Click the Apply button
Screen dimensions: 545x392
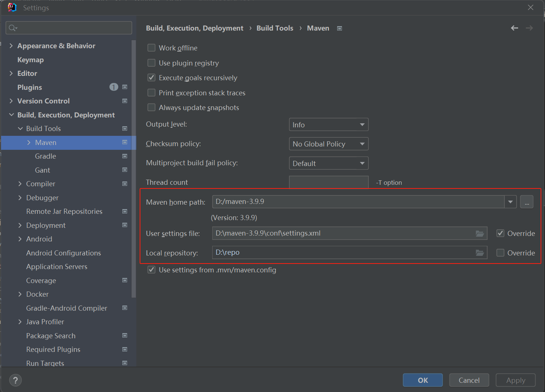tap(516, 380)
